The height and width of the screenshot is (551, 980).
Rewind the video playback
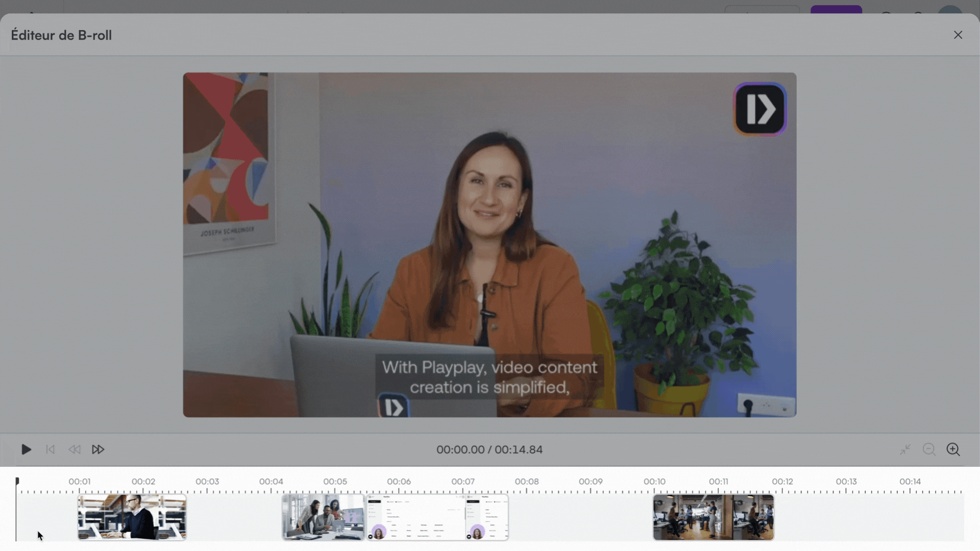(x=74, y=449)
